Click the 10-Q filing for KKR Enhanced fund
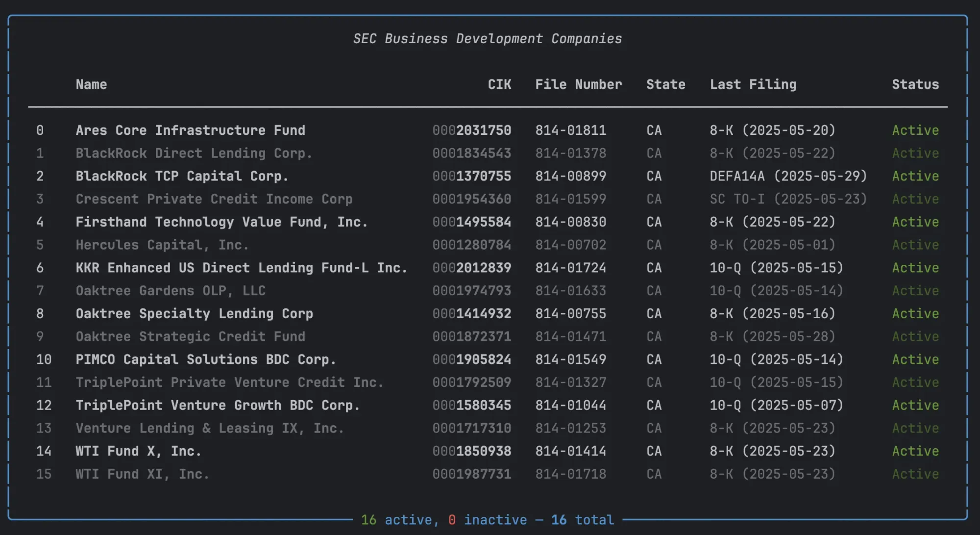 777,268
